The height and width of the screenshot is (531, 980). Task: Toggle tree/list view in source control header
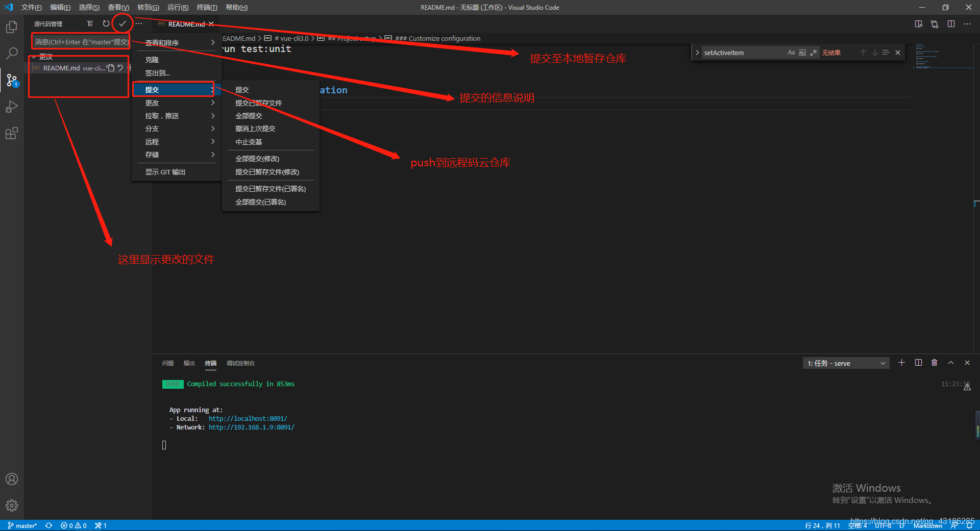click(90, 24)
